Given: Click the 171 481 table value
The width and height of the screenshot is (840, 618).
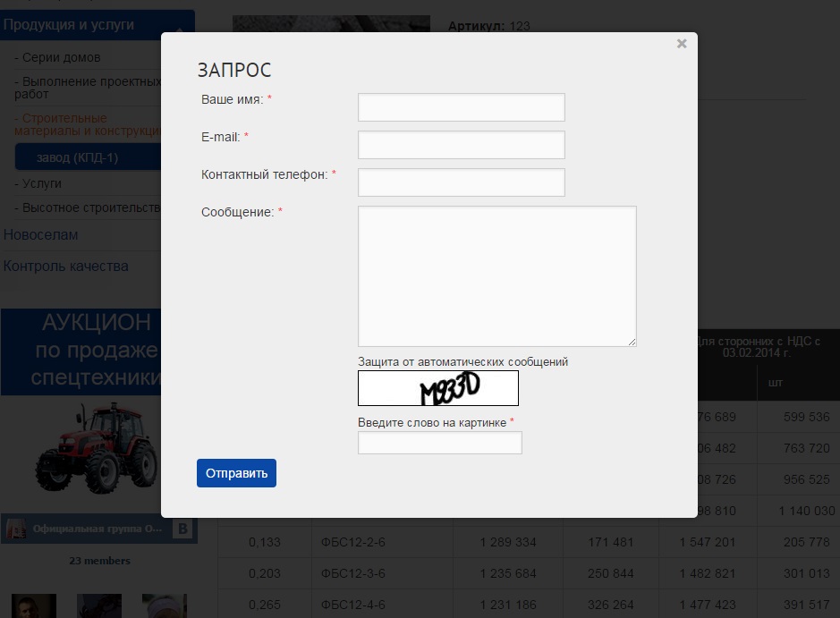Looking at the screenshot, I should 611,542.
